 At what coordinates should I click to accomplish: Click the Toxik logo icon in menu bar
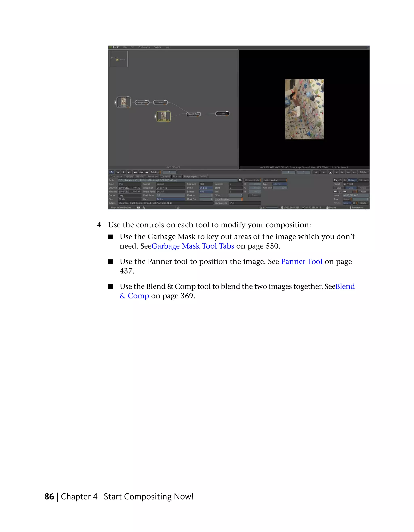pos(110,47)
